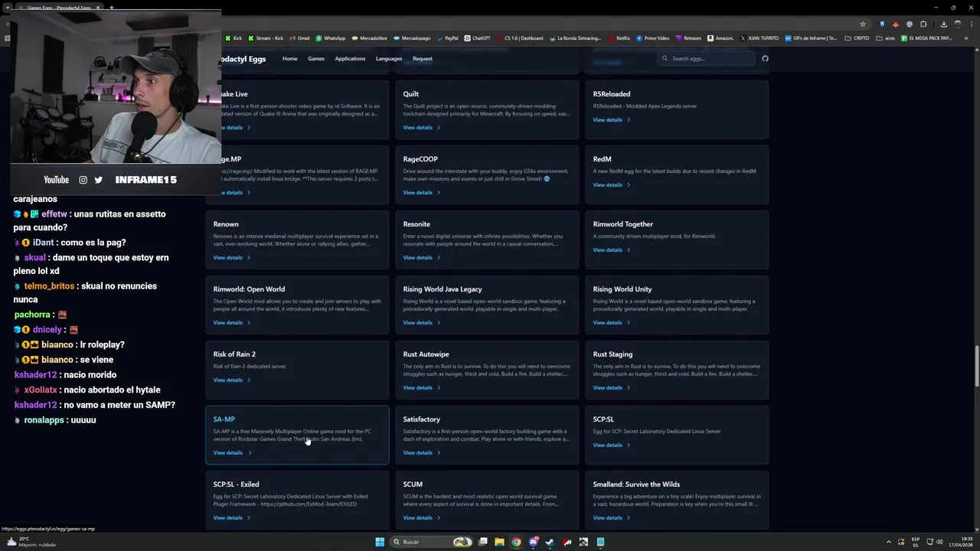Image resolution: width=980 pixels, height=551 pixels.
Task: Open the CRIPTO bookmarks folder
Action: pos(857,37)
